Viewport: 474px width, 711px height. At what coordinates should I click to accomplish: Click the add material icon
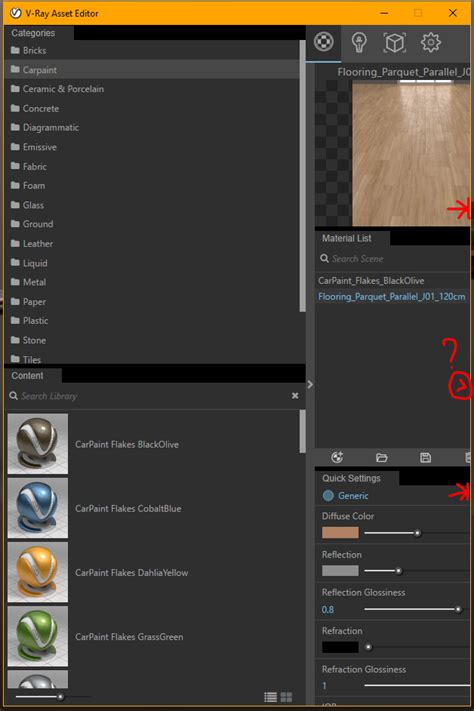(337, 458)
